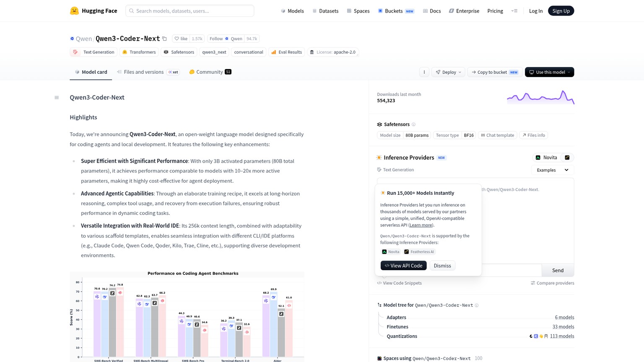The width and height of the screenshot is (644, 362).
Task: Click the Hugging Face logo icon
Action: [74, 11]
